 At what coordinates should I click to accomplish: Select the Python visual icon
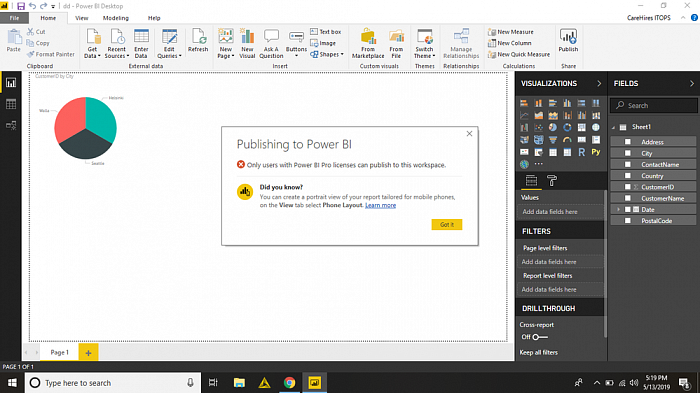coord(596,152)
